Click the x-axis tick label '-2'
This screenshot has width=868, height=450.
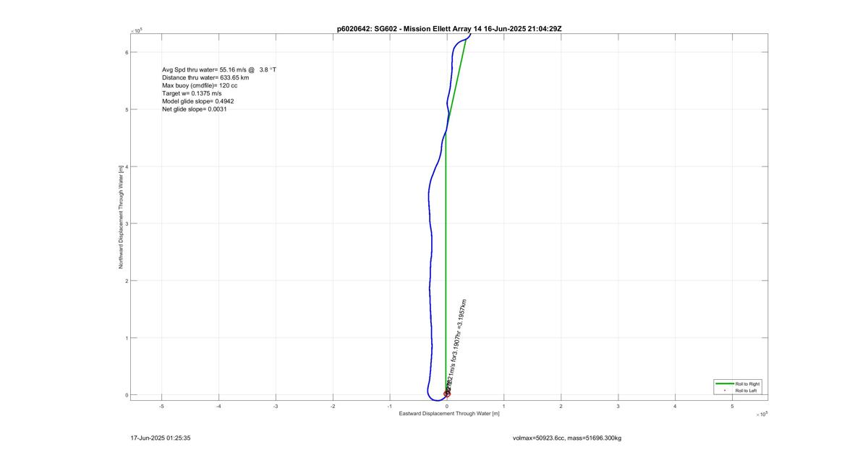(x=333, y=407)
